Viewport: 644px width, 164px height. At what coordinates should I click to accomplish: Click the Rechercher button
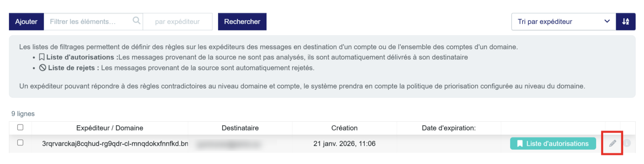(x=242, y=22)
